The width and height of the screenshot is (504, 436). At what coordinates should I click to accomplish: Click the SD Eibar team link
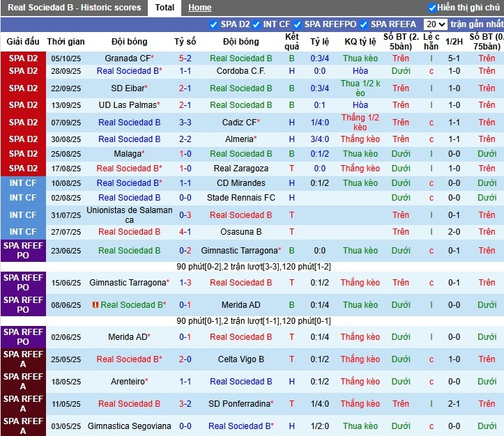pos(127,88)
